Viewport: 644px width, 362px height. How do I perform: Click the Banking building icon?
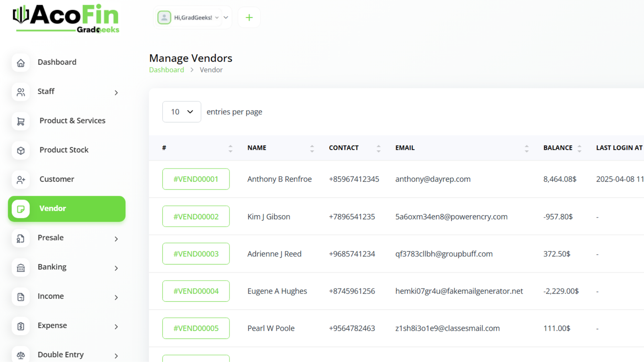pyautogui.click(x=21, y=267)
